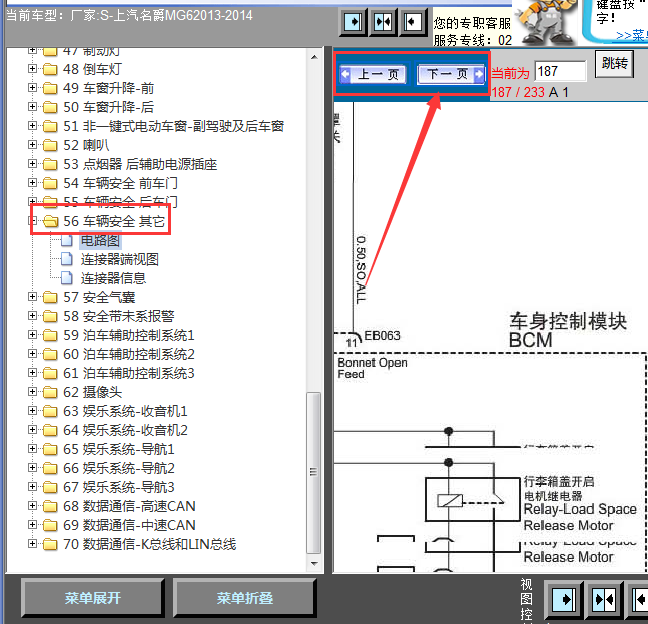Expand 53 点烟器 后辅助电源插座 folder
Viewport: 648px width, 624px height.
pyautogui.click(x=32, y=164)
